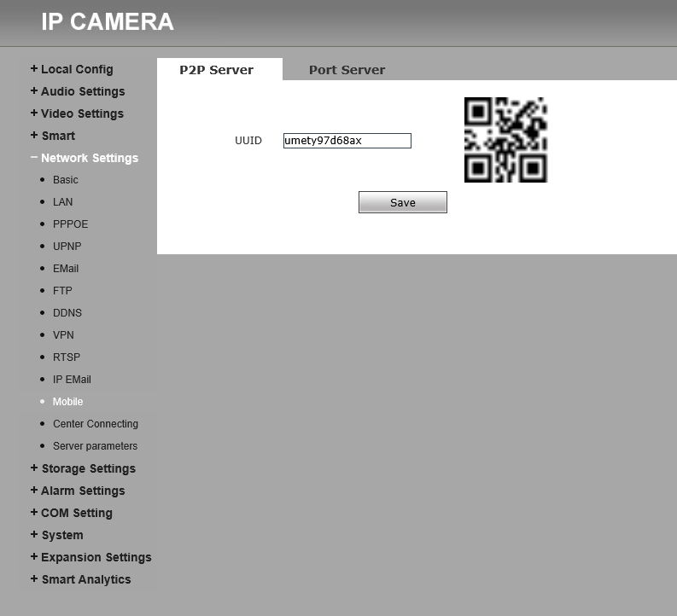Click the P2P QR code image
The width and height of the screenshot is (677, 616).
pyautogui.click(x=505, y=140)
